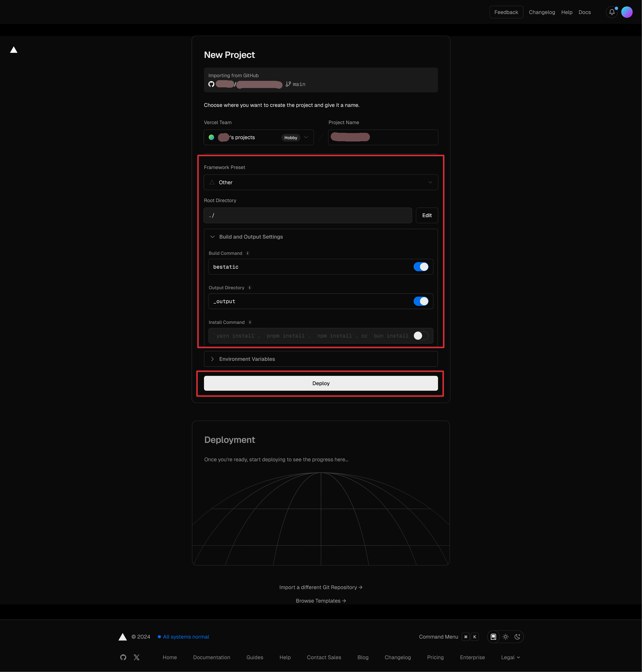Click the Browse Templates link
The width and height of the screenshot is (642, 672).
(321, 601)
